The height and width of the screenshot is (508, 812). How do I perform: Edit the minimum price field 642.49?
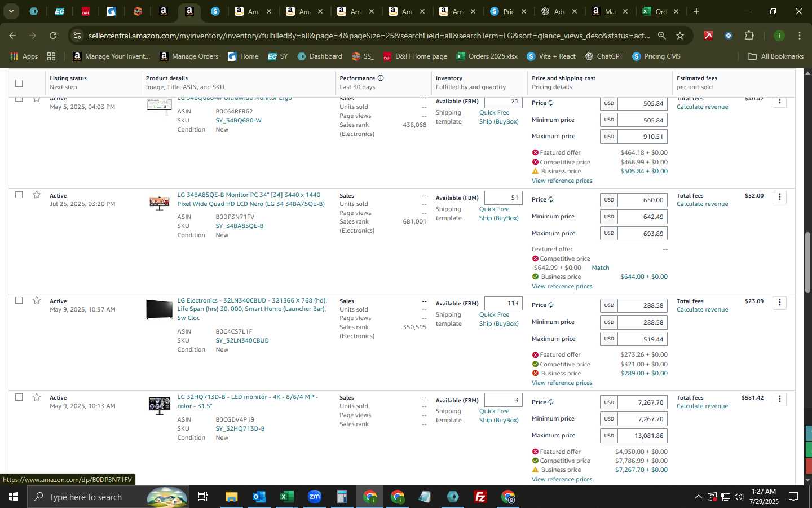pos(642,217)
